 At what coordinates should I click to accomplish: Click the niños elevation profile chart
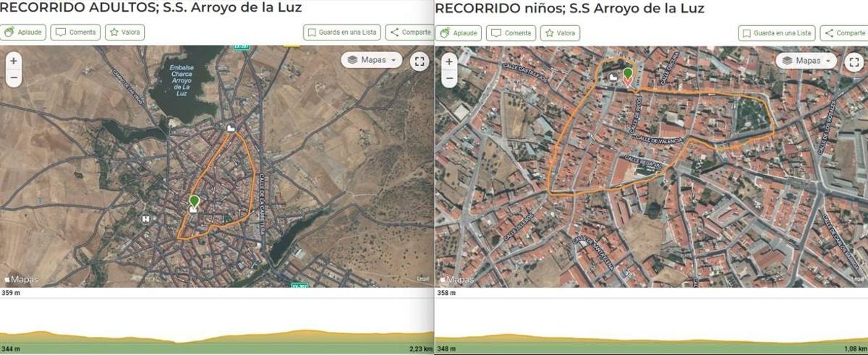point(652,325)
